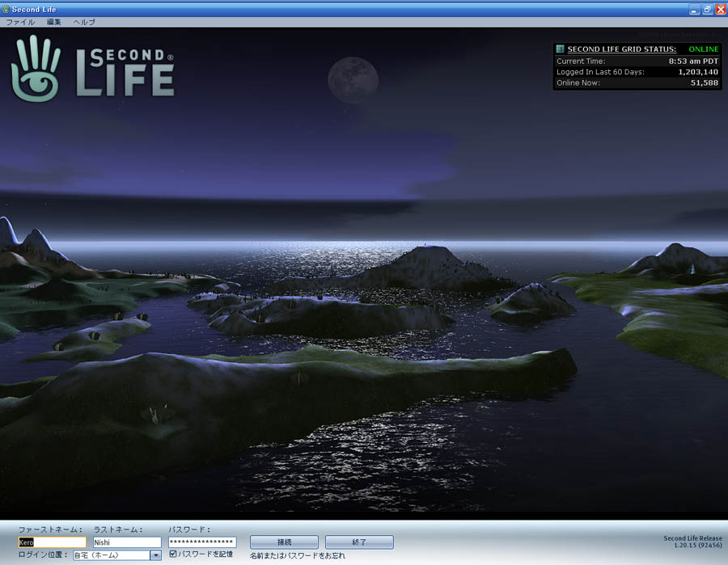The height and width of the screenshot is (565, 728).
Task: Click the Current Time value 8:53 am PDT
Action: 693,61
